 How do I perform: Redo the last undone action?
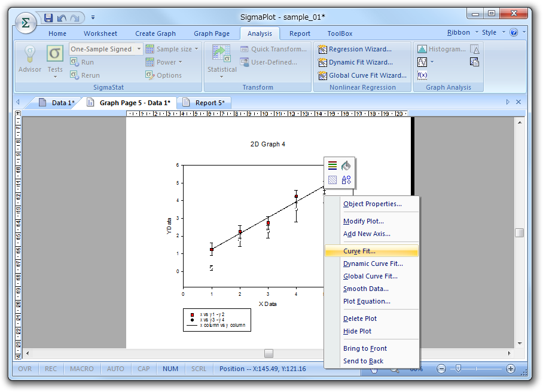pos(75,18)
